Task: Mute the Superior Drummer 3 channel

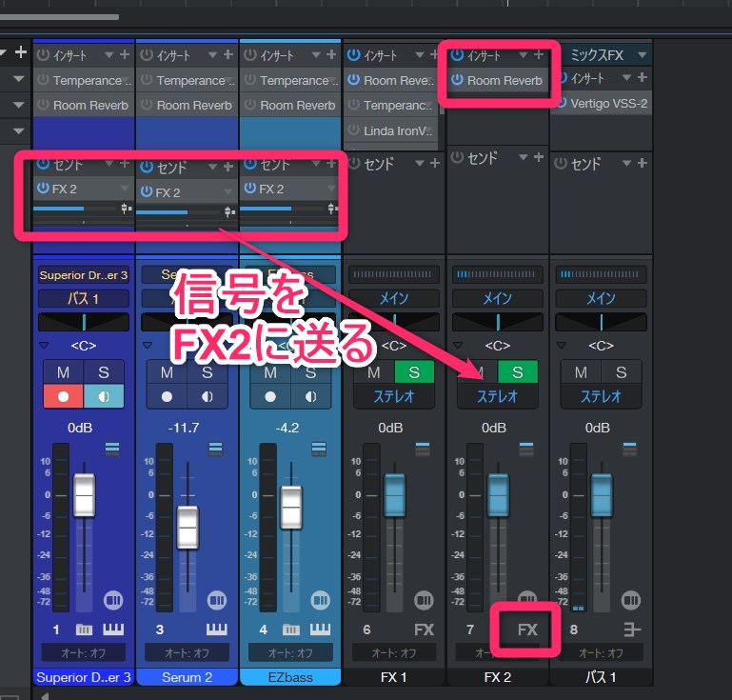Action: (x=62, y=372)
